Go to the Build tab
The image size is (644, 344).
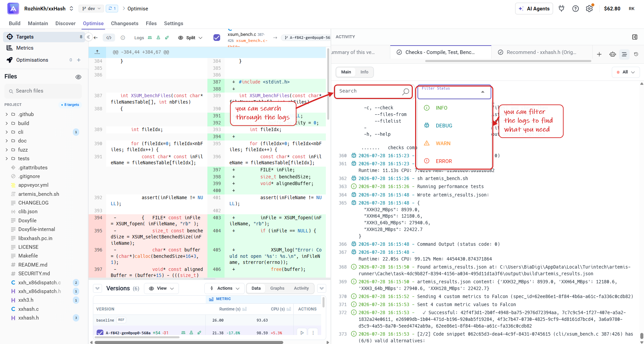(x=14, y=23)
